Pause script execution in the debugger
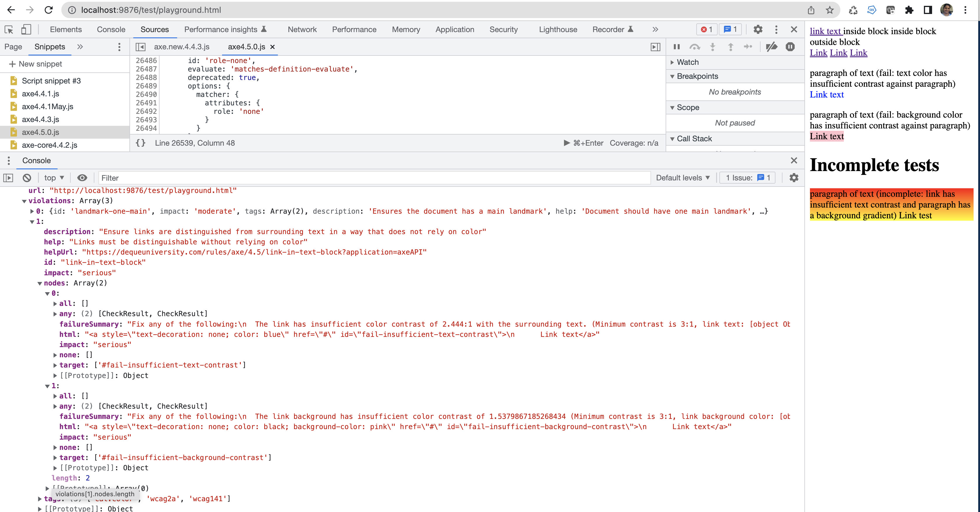Image resolution: width=980 pixels, height=512 pixels. [676, 47]
